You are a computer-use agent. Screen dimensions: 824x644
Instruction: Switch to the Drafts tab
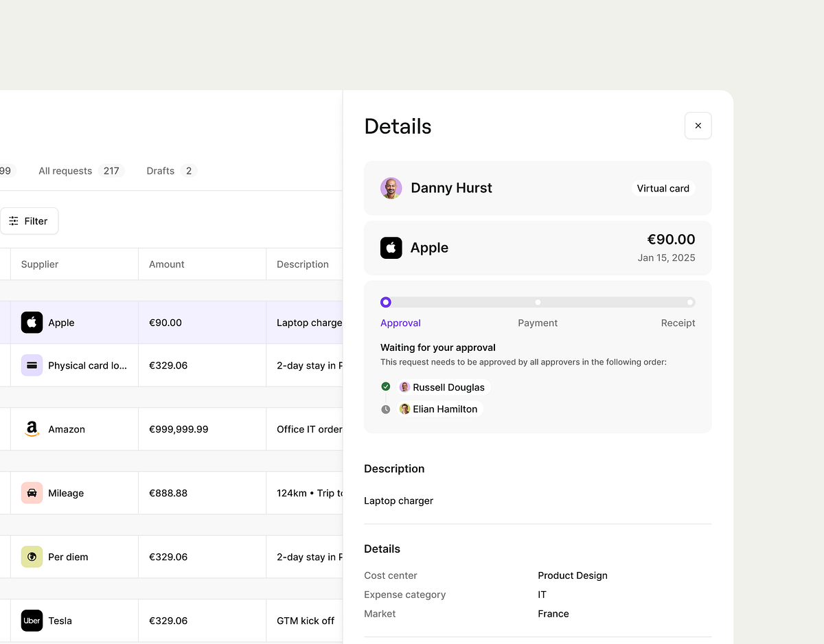pyautogui.click(x=160, y=170)
